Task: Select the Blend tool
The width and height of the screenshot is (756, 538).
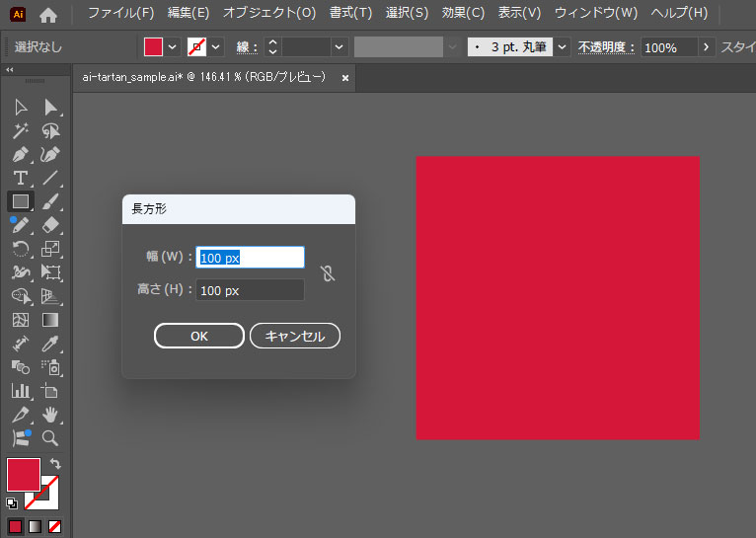Action: (x=21, y=367)
